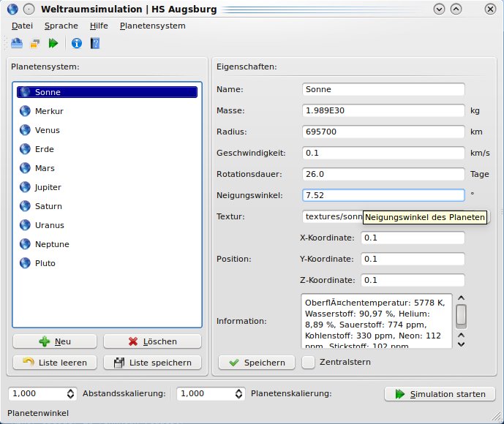504x424 pixels.
Task: Choose Pluto from the planet list
Action: point(45,263)
